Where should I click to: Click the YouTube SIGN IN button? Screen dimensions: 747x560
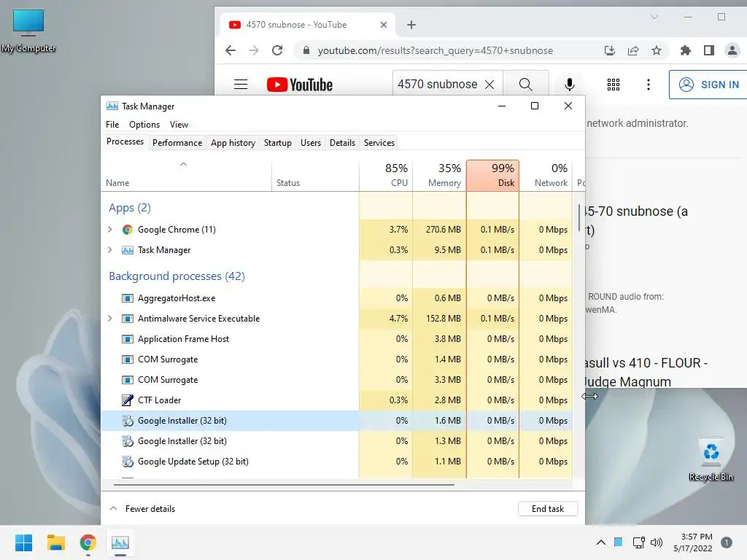coord(710,85)
